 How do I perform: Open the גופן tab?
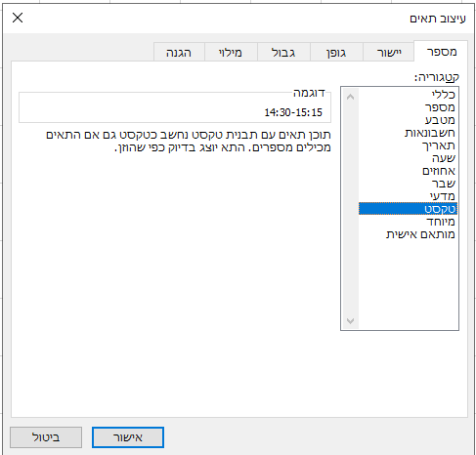pos(336,53)
